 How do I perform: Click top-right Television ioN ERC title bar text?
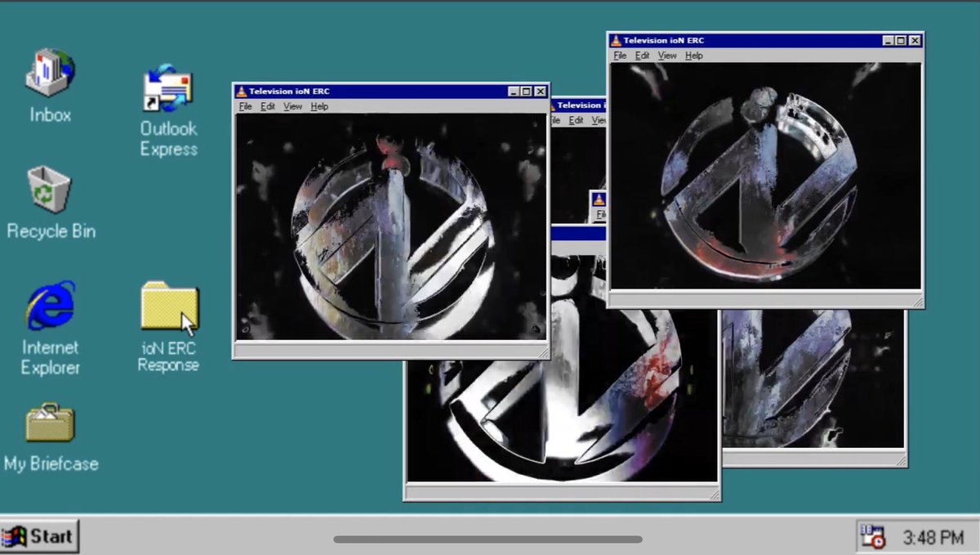tap(664, 40)
